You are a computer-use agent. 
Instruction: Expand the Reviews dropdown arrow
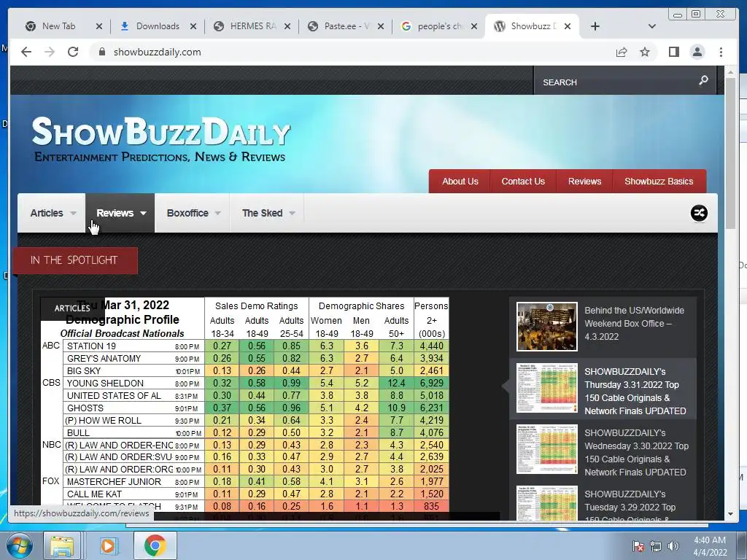[144, 214]
